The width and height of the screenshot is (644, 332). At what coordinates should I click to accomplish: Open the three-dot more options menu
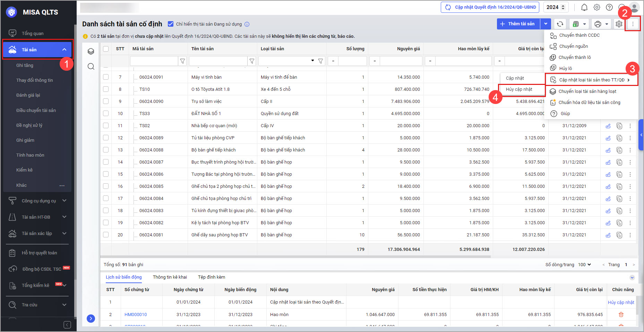[x=633, y=24]
